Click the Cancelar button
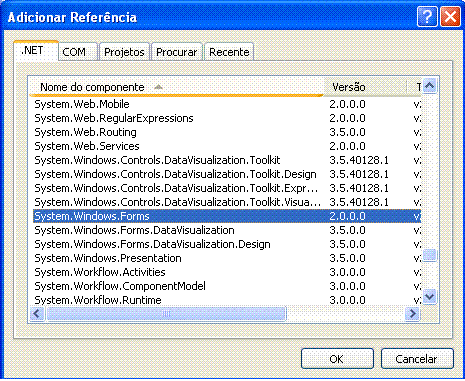465x381 pixels. click(x=417, y=359)
